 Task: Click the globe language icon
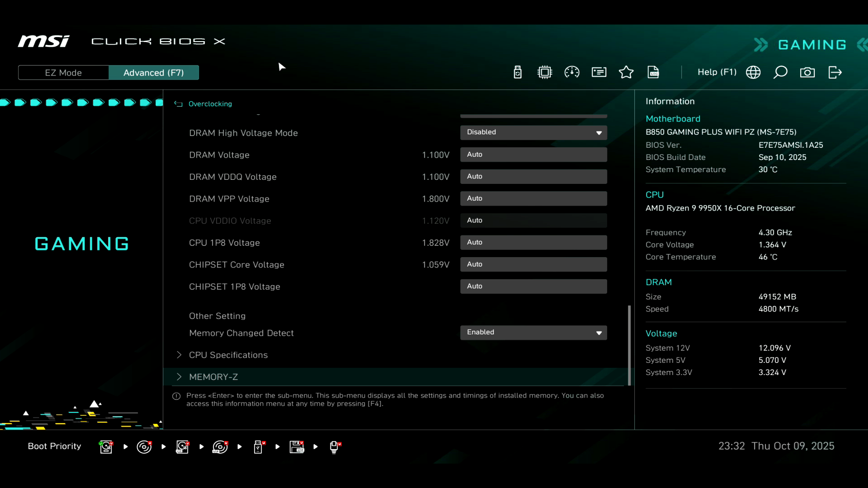(753, 72)
